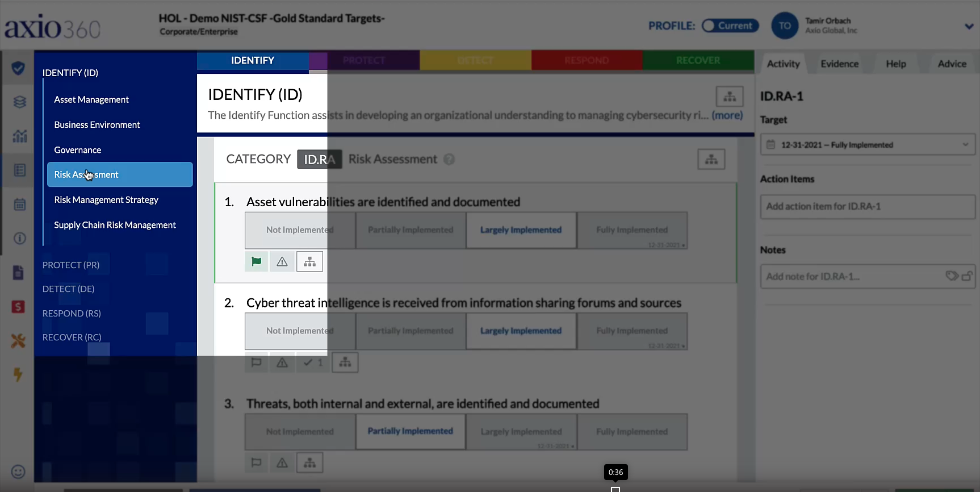Open the calendar sidebar icon
The width and height of the screenshot is (980, 492).
point(20,205)
